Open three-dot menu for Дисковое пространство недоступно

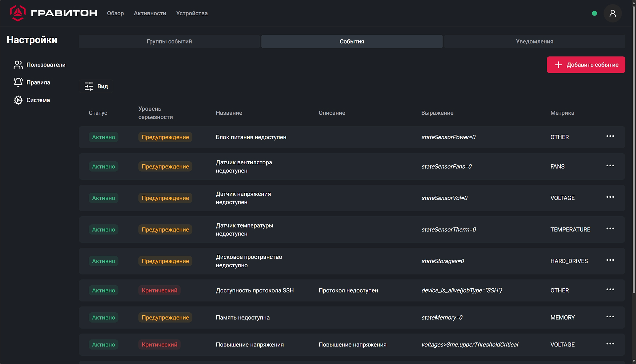(x=610, y=260)
